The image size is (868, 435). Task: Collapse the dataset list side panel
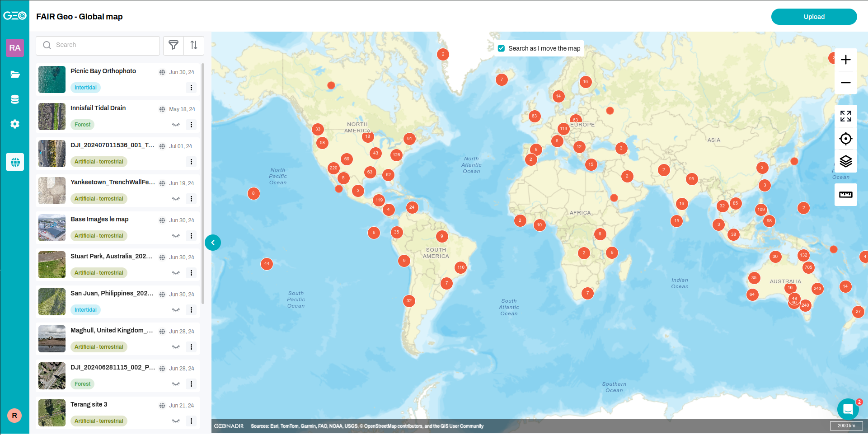tap(213, 243)
